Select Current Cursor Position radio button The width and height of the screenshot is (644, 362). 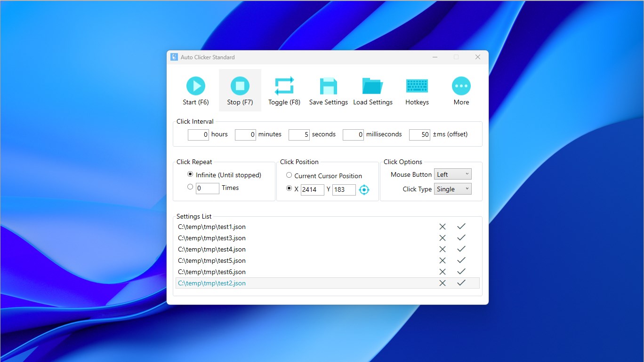click(289, 175)
